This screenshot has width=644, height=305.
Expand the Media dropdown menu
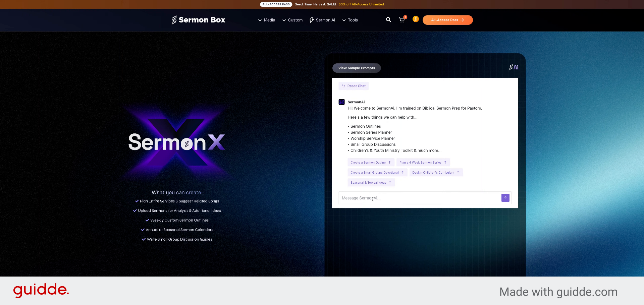(267, 20)
